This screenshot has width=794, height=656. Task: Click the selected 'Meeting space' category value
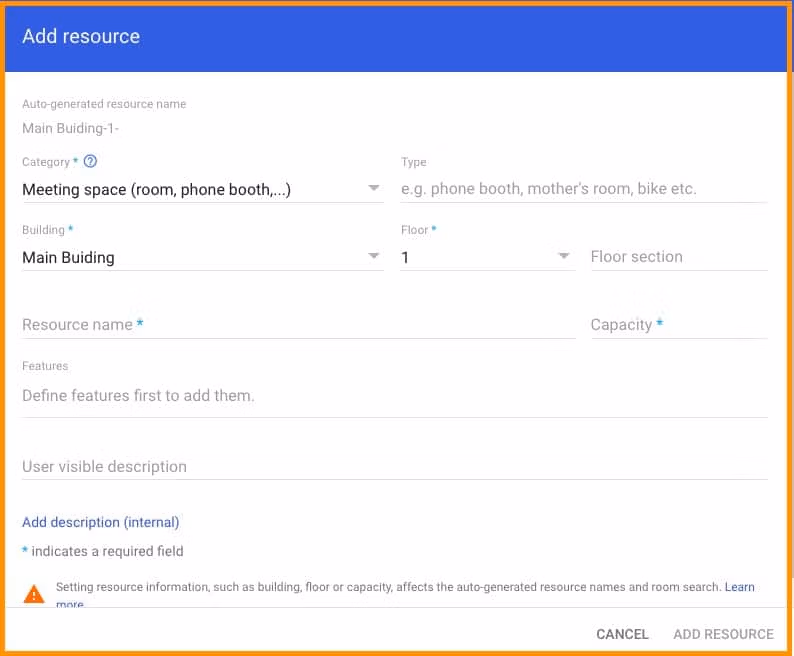pos(156,189)
